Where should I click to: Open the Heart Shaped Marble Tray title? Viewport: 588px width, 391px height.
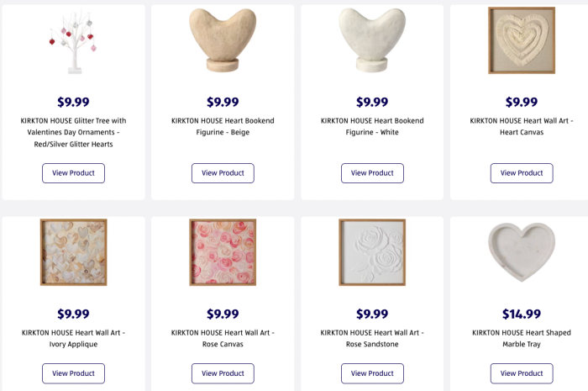tap(522, 332)
